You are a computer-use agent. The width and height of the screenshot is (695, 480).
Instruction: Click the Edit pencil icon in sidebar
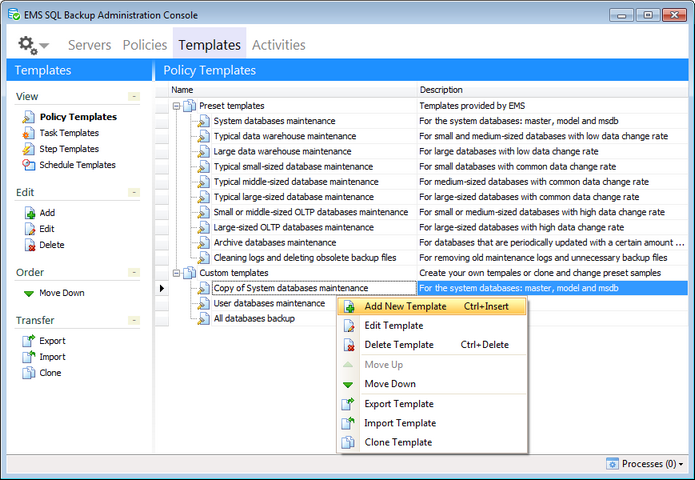(x=30, y=229)
